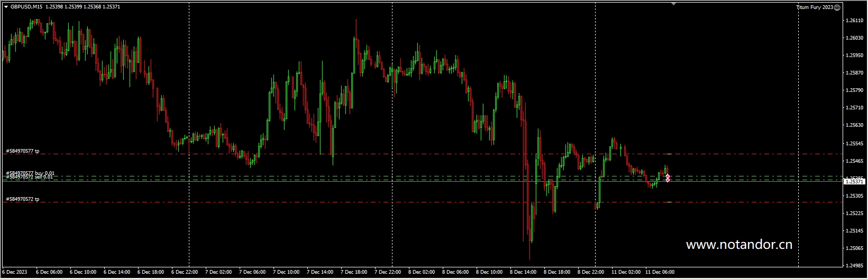Click the 8 Dec 02:00 time label
Image resolution: width=868 pixels, height=279 pixels.
(421, 272)
